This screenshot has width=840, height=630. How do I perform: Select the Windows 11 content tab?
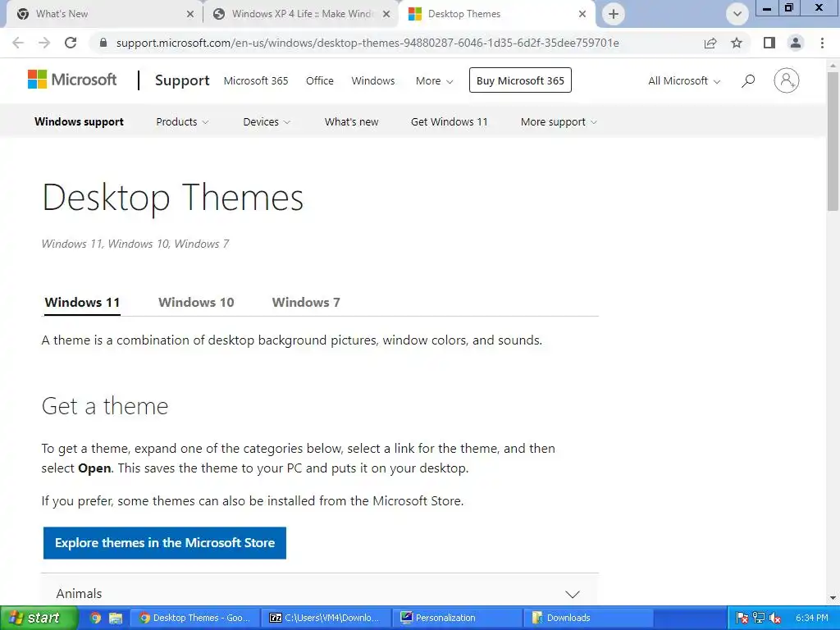82,302
